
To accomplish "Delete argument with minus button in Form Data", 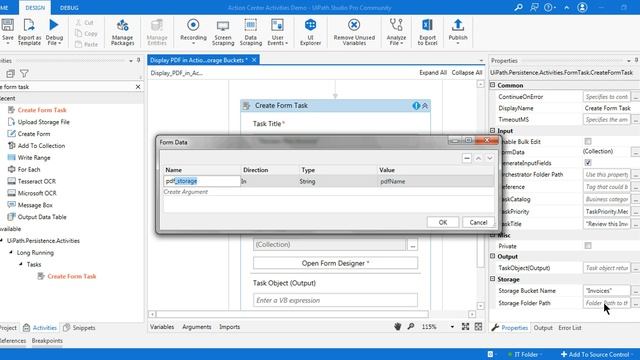I will coord(467,158).
